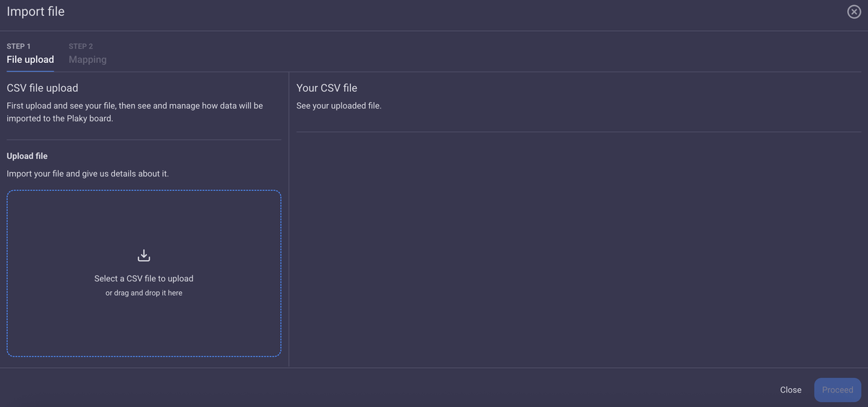This screenshot has width=868, height=407.
Task: Click 'Select a CSV file to upload' text
Action: tap(144, 278)
